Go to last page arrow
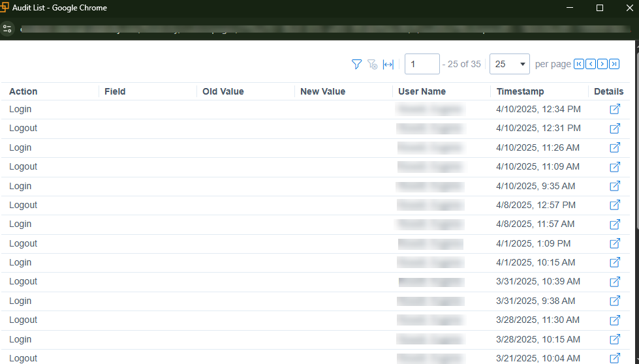Screen dimensions: 639x364 click(614, 64)
